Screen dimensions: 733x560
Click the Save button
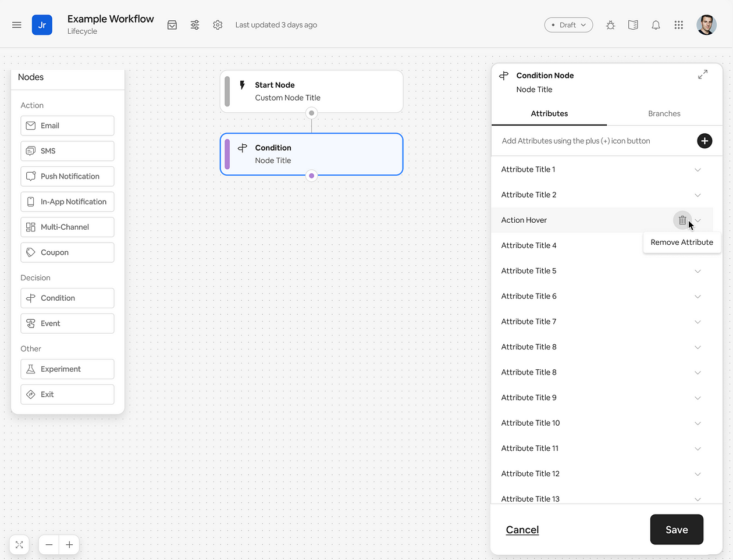677,530
